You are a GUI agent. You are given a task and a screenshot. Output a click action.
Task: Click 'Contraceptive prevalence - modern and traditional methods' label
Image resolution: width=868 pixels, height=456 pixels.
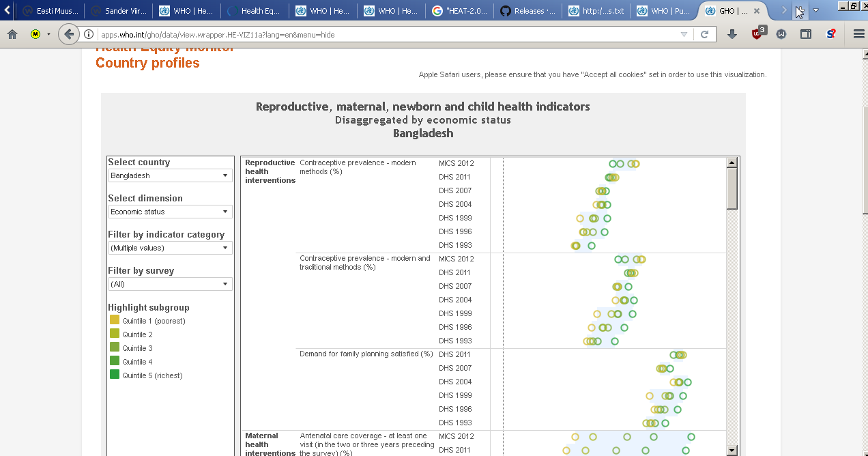(365, 263)
